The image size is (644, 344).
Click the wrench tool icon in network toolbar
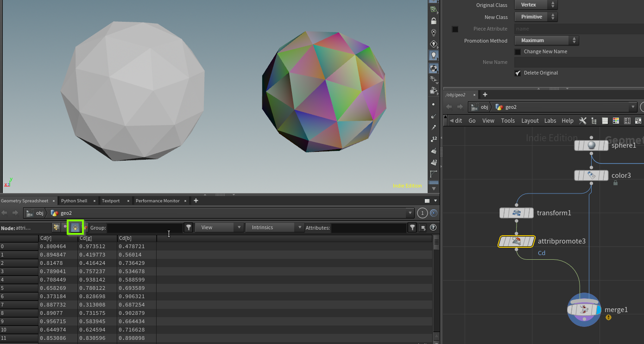(x=583, y=120)
